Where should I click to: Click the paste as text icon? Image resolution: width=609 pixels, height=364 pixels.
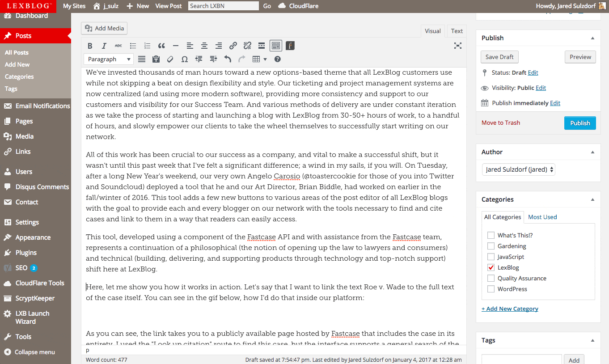click(156, 59)
